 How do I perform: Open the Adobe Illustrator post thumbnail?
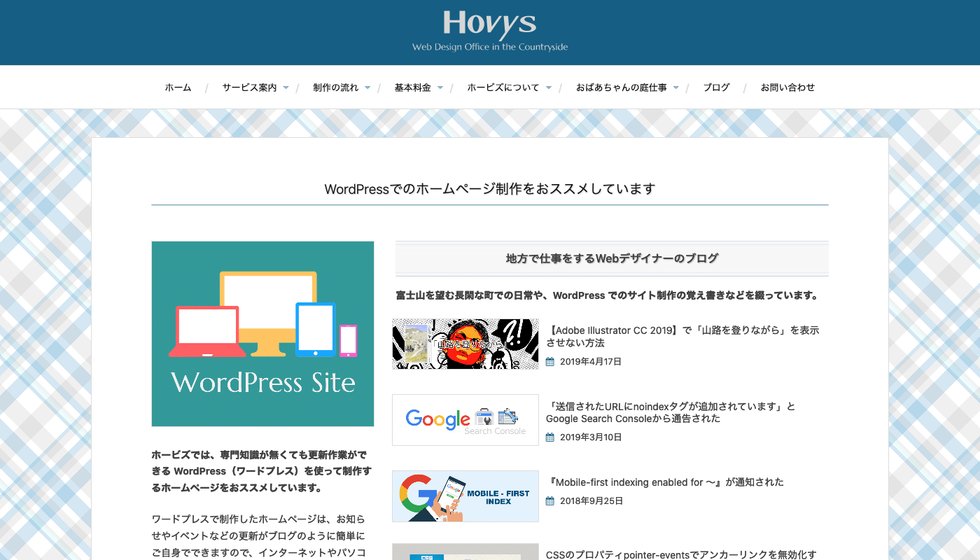(x=465, y=344)
